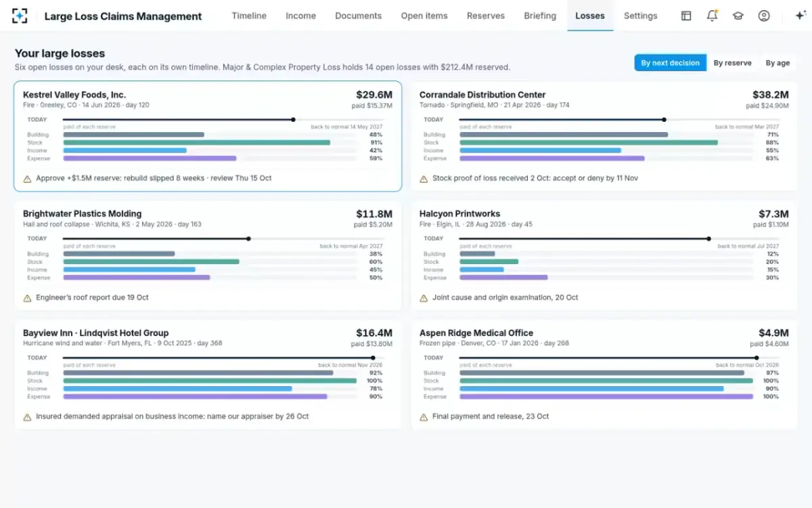Open the Kestrel Valley Foods, Inc. loss

(208, 136)
